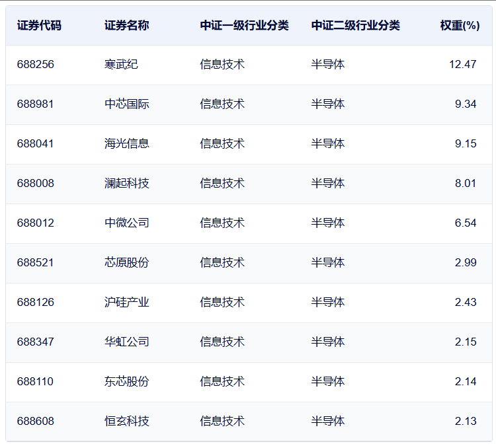The image size is (496, 448).
Task: Select the 寒武纪 security name
Action: click(121, 65)
